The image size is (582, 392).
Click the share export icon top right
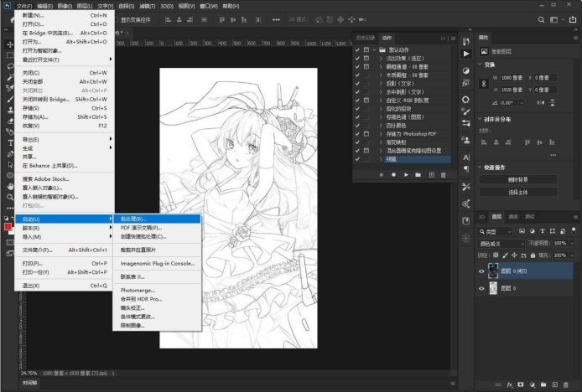(573, 19)
